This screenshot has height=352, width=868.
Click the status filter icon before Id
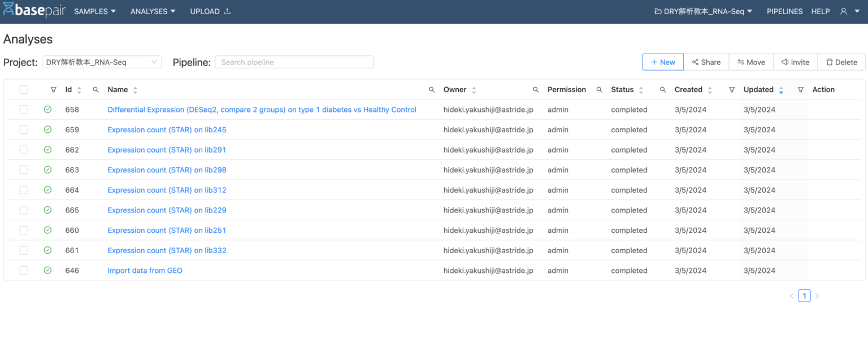(53, 90)
